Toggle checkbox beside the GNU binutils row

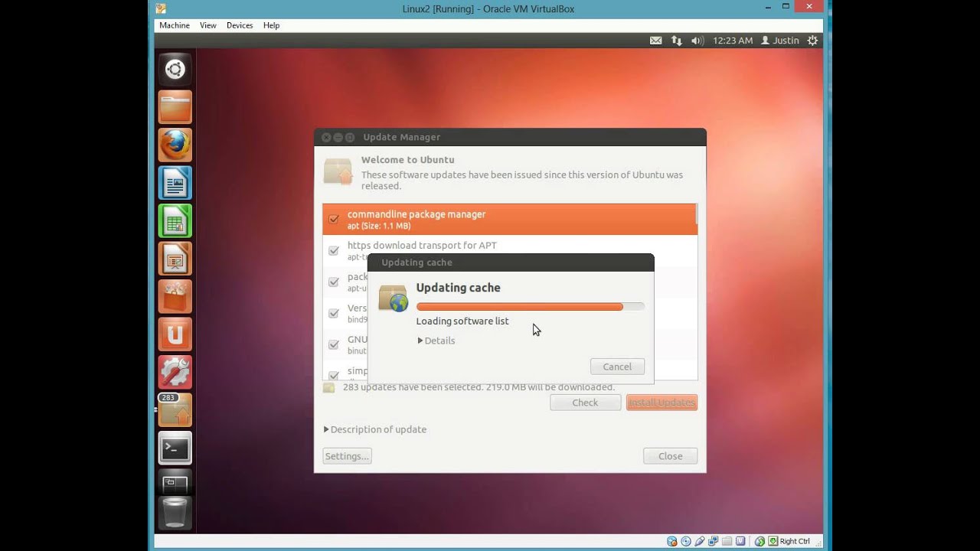coord(334,344)
